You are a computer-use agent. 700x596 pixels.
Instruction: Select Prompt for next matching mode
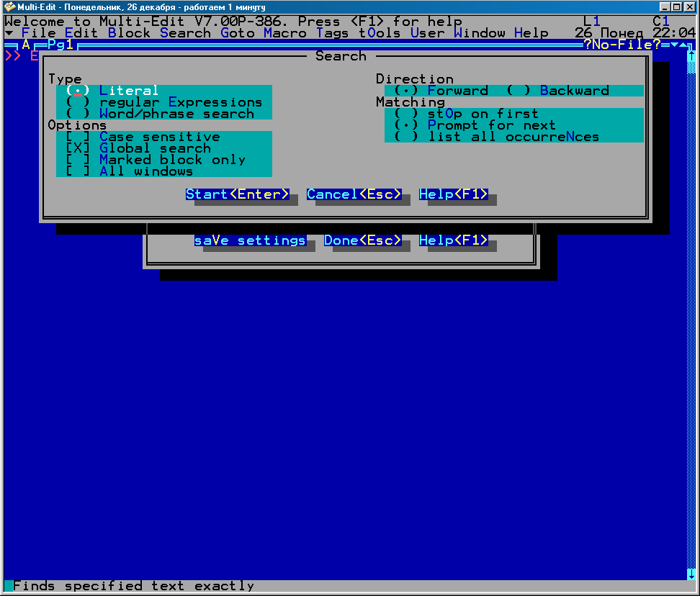[x=475, y=125]
